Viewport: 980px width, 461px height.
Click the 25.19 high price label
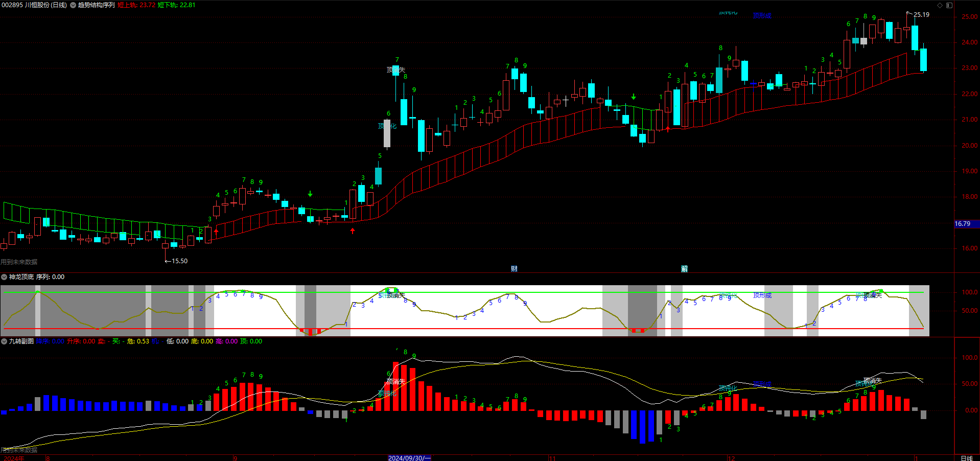[921, 15]
